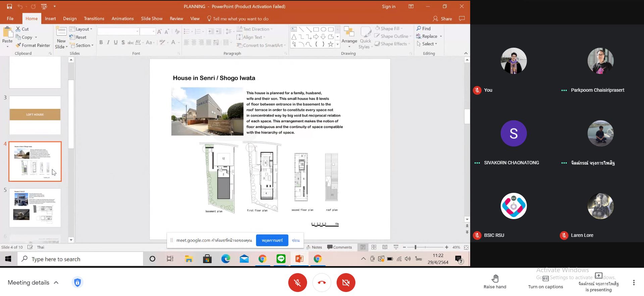Select slide 5 thumbnail
Image resolution: width=644 pixels, height=296 pixels.
(35, 208)
